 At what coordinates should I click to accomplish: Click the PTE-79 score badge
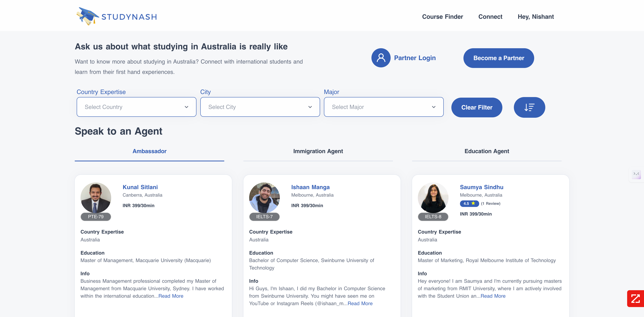[96, 217]
